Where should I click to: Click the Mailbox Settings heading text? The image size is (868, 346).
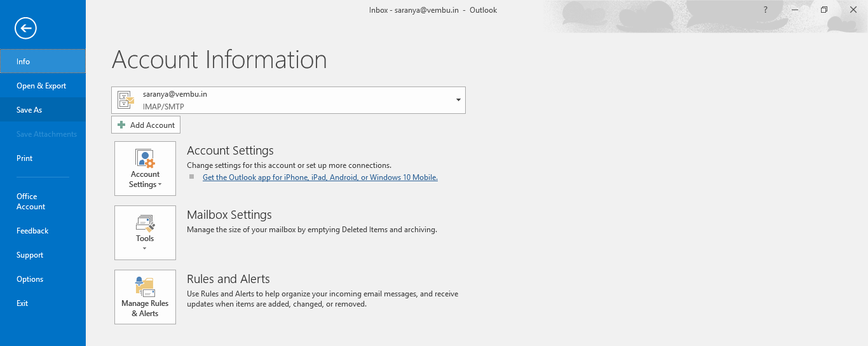229,215
